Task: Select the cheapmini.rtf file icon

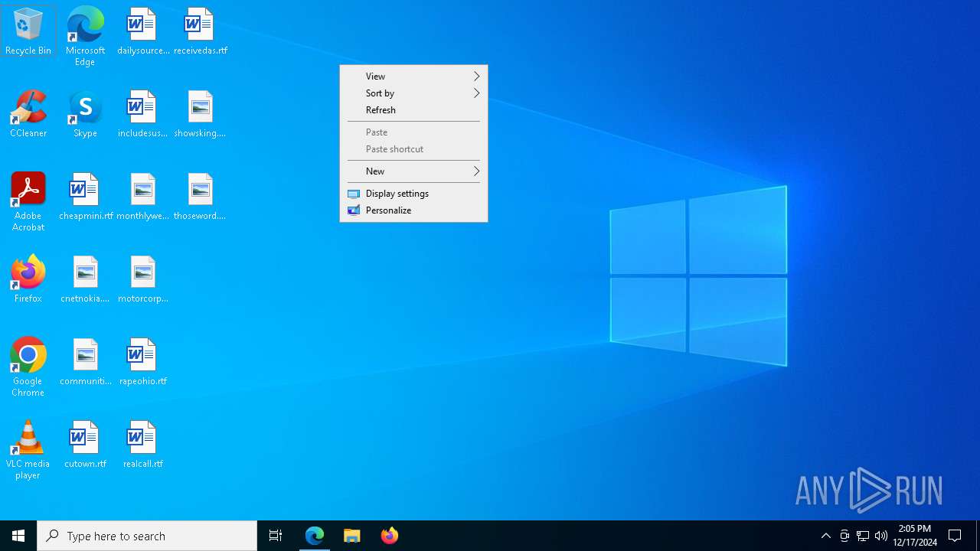Action: pos(85,196)
